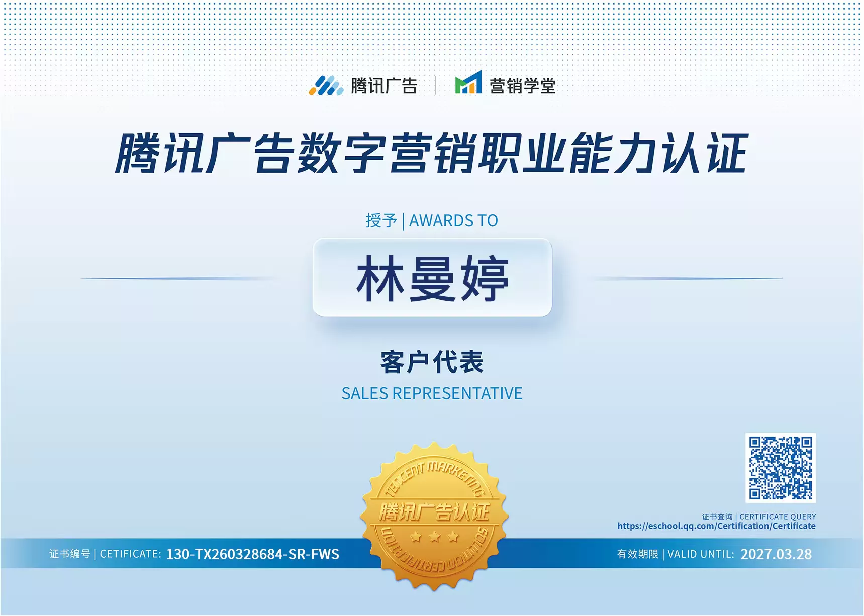Click the Tencent Ads logo icon
Image resolution: width=864 pixels, height=616 pixels.
coord(326,85)
